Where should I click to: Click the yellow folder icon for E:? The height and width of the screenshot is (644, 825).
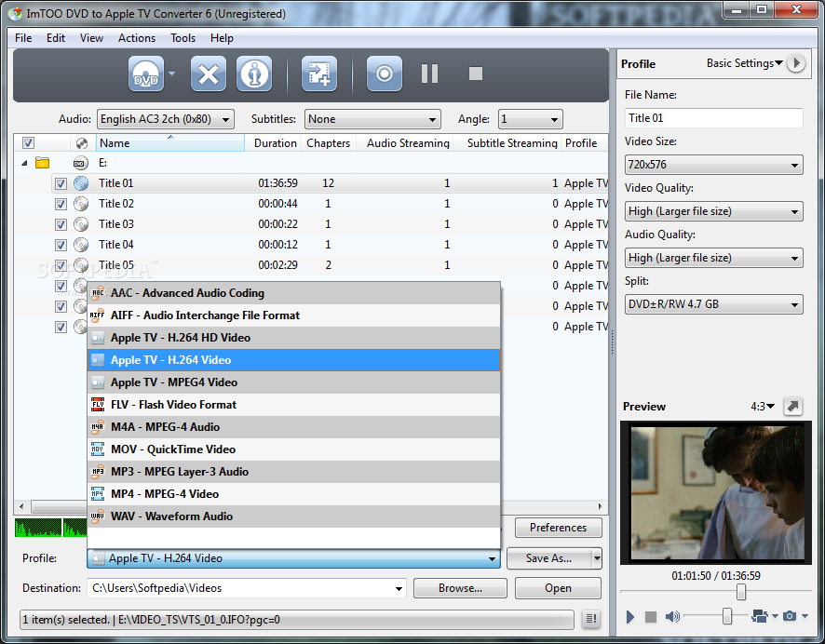(x=42, y=163)
